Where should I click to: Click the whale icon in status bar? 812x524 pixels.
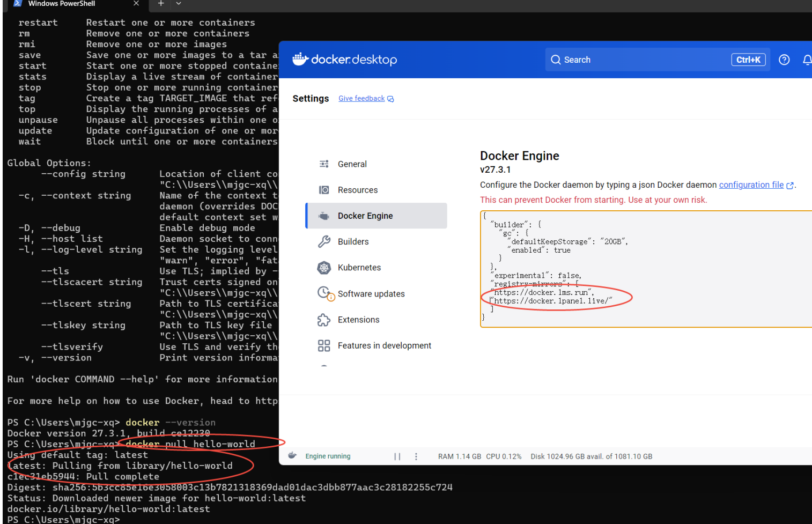(x=292, y=455)
